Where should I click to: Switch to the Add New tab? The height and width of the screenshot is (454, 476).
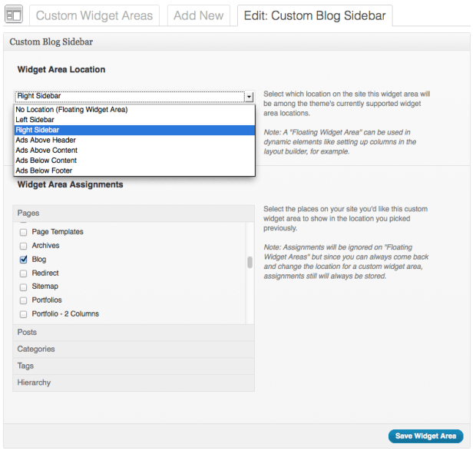click(x=198, y=15)
